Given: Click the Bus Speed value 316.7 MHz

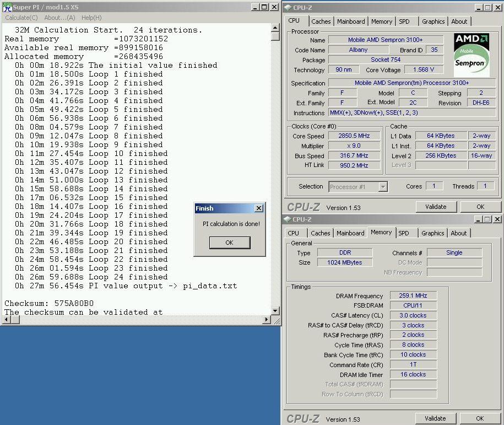Looking at the screenshot, I should [354, 155].
